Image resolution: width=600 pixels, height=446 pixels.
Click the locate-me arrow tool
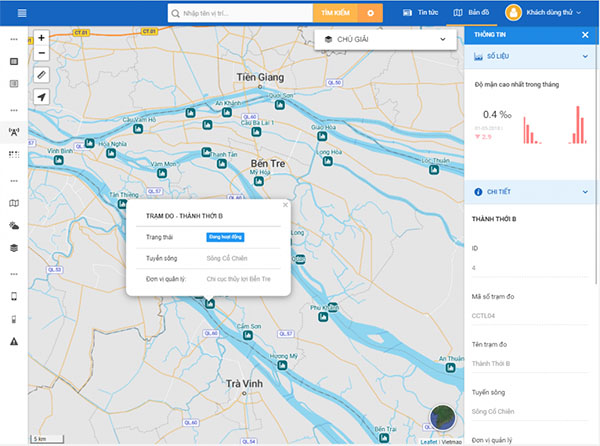41,97
